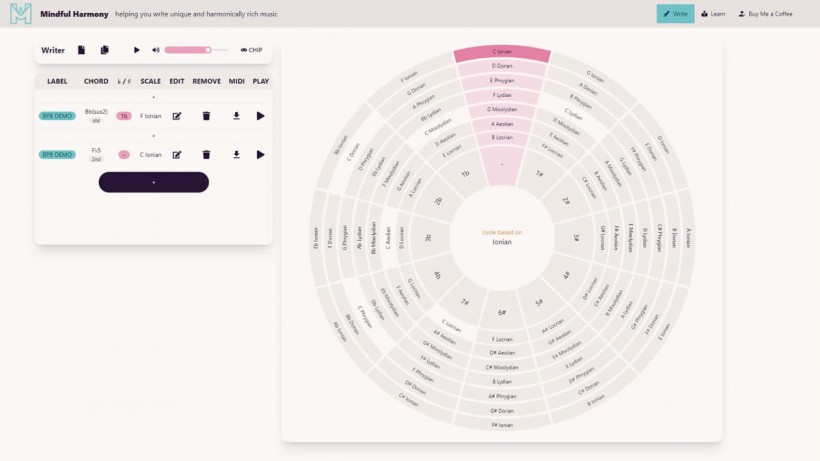Open the Learn tab
Viewport: 820px width, 461px height.
coord(713,14)
